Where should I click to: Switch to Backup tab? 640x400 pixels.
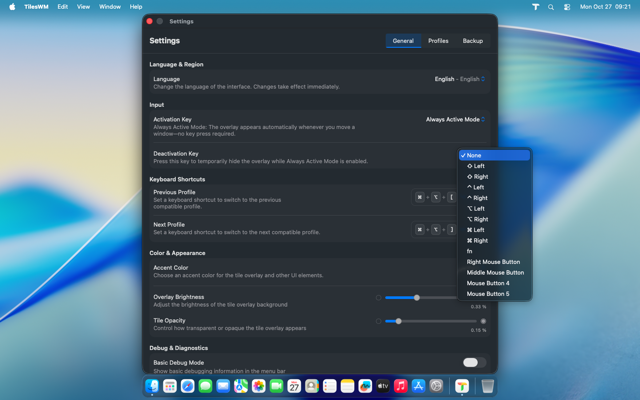(x=473, y=41)
